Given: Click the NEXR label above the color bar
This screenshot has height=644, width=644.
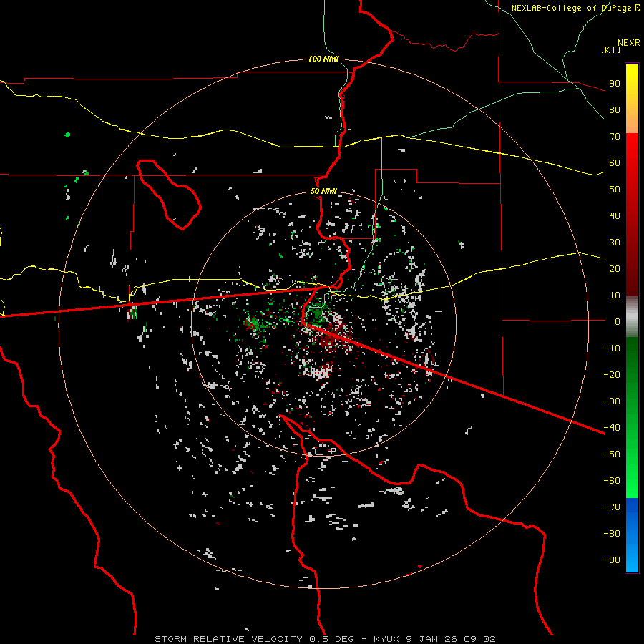Looking at the screenshot, I should coord(629,43).
